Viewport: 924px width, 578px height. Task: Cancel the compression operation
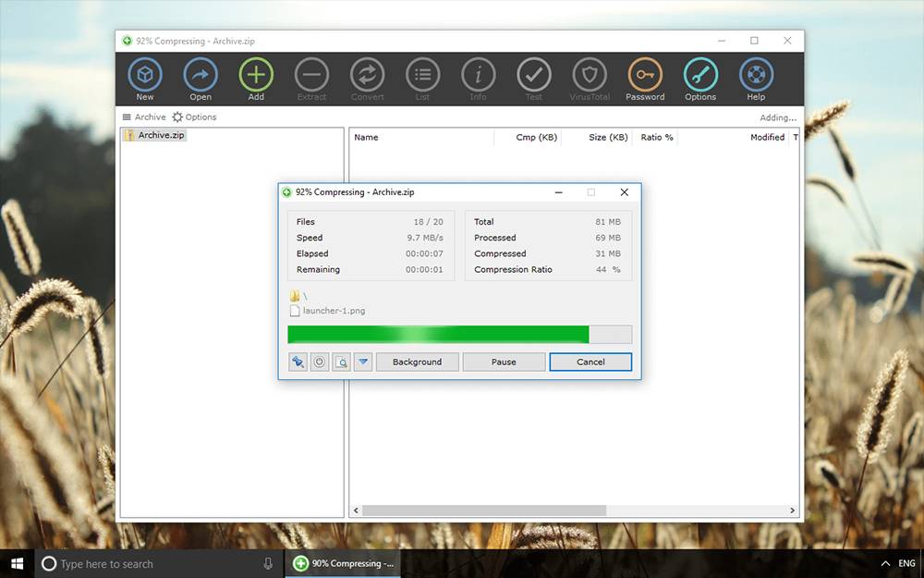pyautogui.click(x=590, y=363)
